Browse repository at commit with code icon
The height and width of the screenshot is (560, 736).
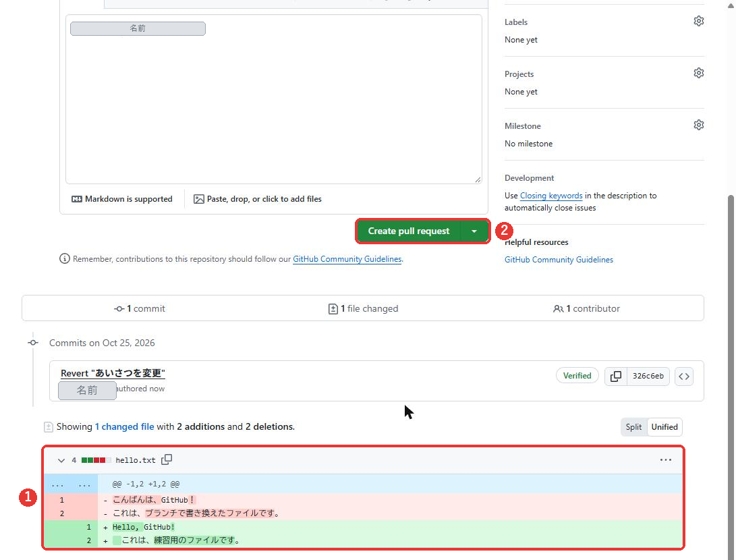(684, 376)
